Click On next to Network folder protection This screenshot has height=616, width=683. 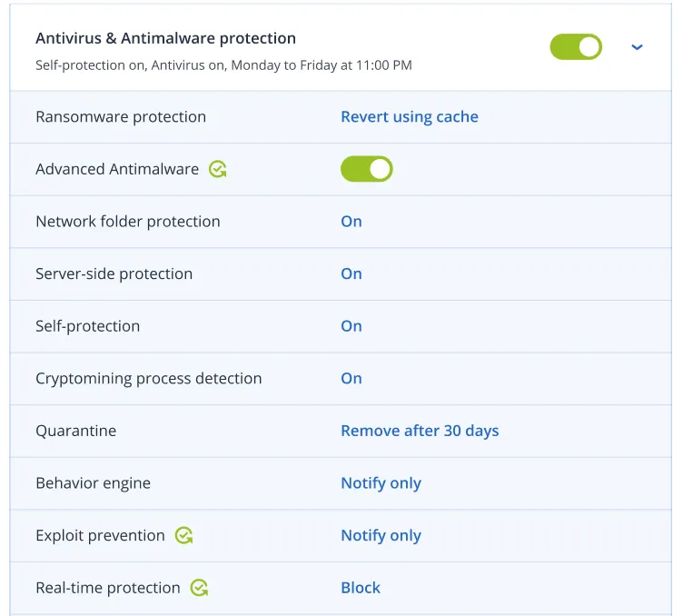pos(351,222)
